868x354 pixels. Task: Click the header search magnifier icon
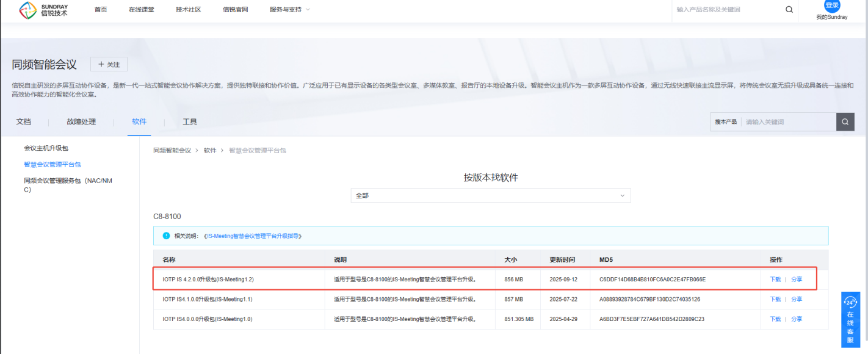coord(789,10)
